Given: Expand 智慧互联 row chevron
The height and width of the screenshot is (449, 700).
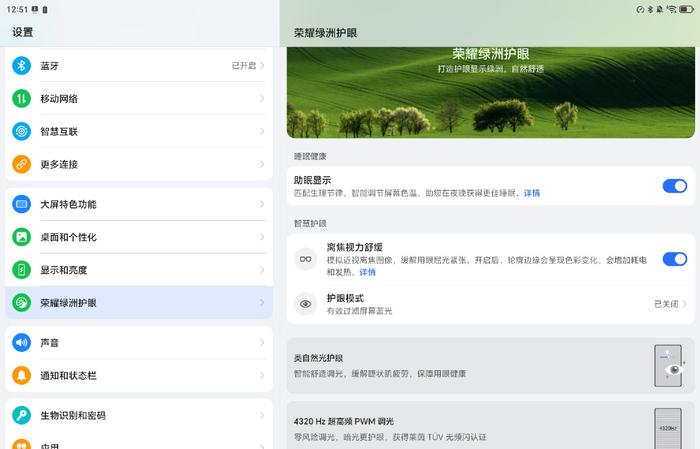Looking at the screenshot, I should [262, 131].
